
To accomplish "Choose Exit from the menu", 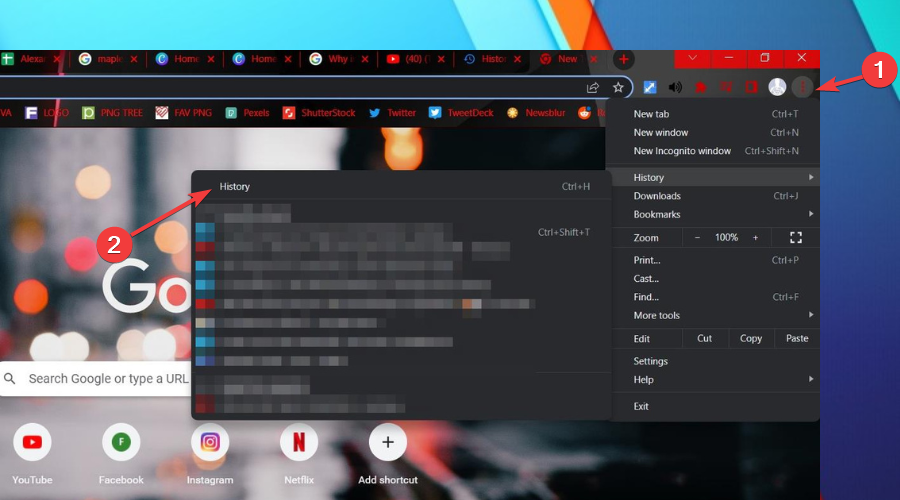I will coord(715,406).
